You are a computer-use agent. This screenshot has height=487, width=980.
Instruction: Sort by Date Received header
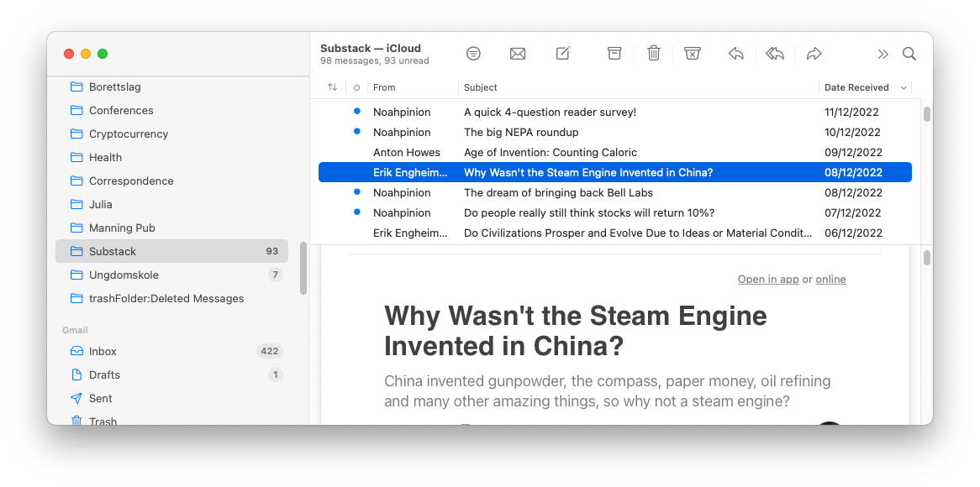[x=856, y=87]
